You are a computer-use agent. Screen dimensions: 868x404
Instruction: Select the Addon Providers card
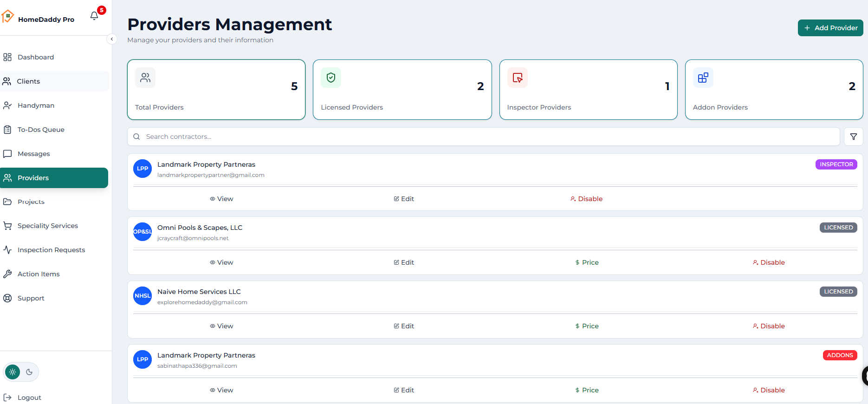(774, 90)
